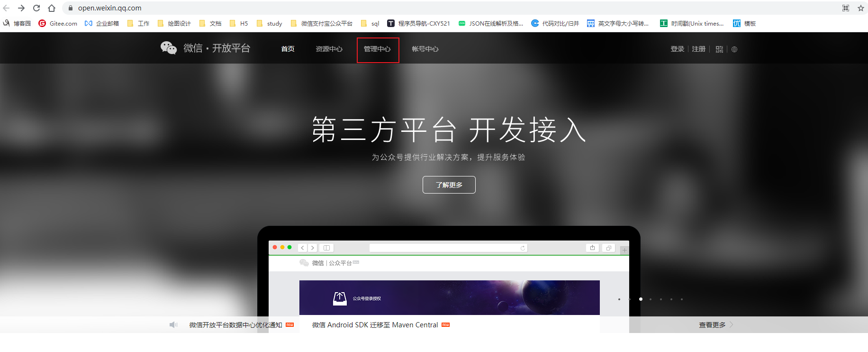Image resolution: width=868 pixels, height=352 pixels.
Task: Reload the page with the refresh icon
Action: coord(36,8)
